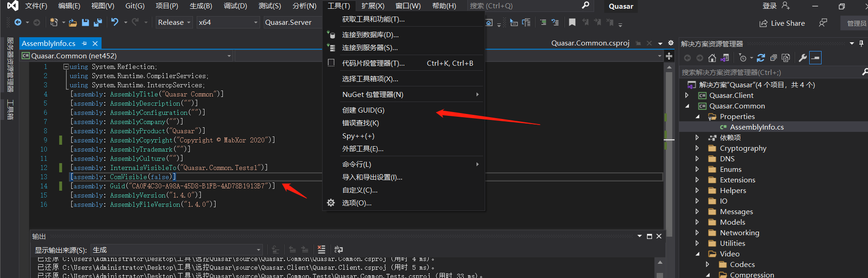Click editor settings gear beside Quasar.Common.csproj
The width and height of the screenshot is (868, 278).
[671, 43]
